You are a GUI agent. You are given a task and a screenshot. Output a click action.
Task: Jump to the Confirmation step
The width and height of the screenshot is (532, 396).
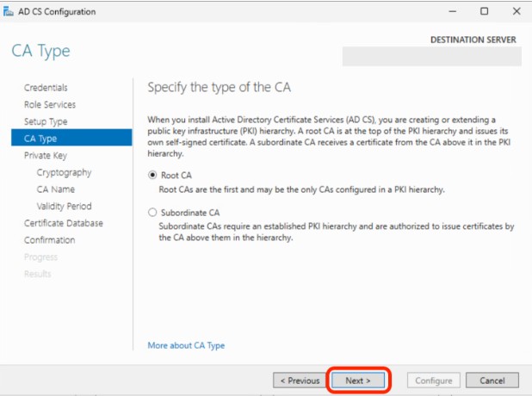pyautogui.click(x=49, y=240)
